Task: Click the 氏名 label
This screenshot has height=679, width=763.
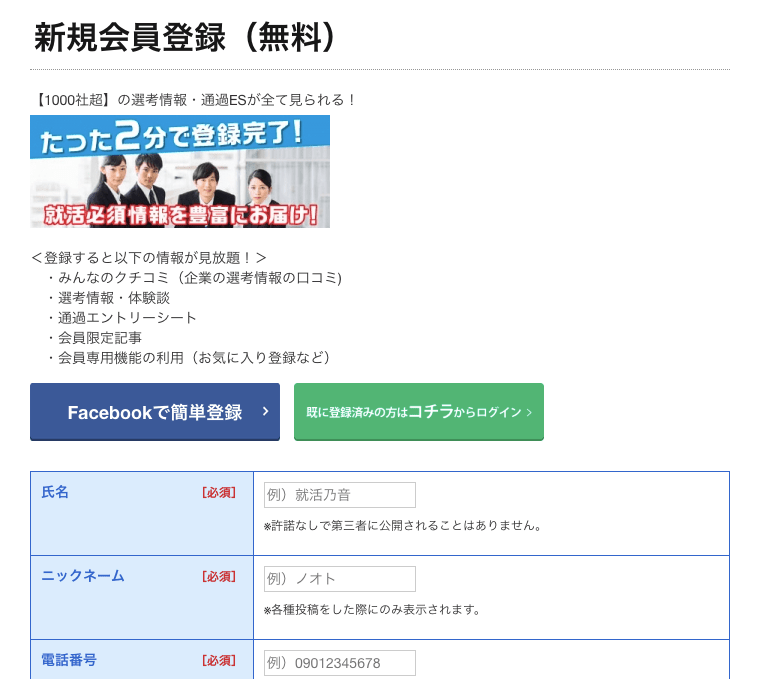Action: pos(55,492)
